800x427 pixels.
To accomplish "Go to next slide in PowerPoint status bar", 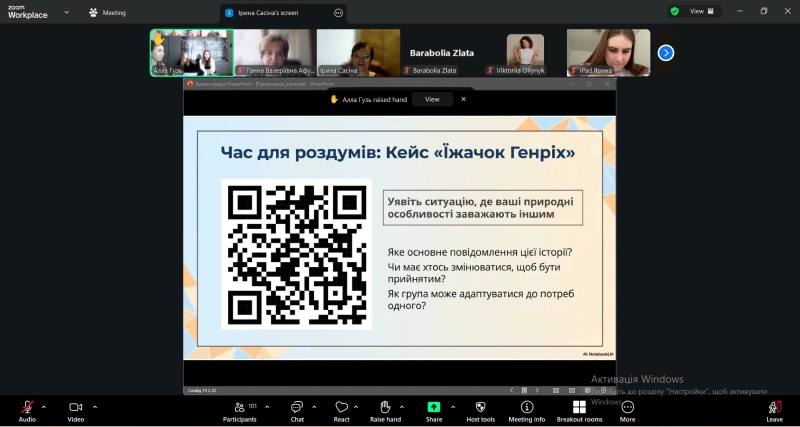I will [x=537, y=390].
